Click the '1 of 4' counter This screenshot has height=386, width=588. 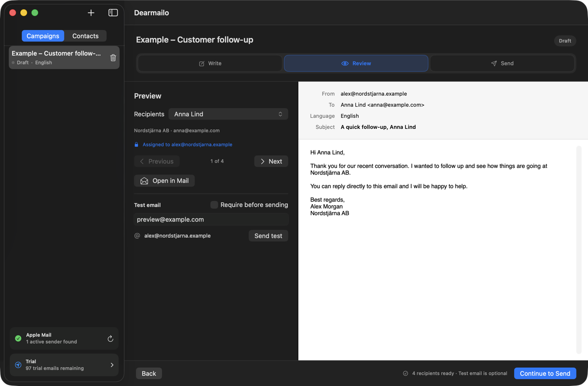(x=217, y=161)
